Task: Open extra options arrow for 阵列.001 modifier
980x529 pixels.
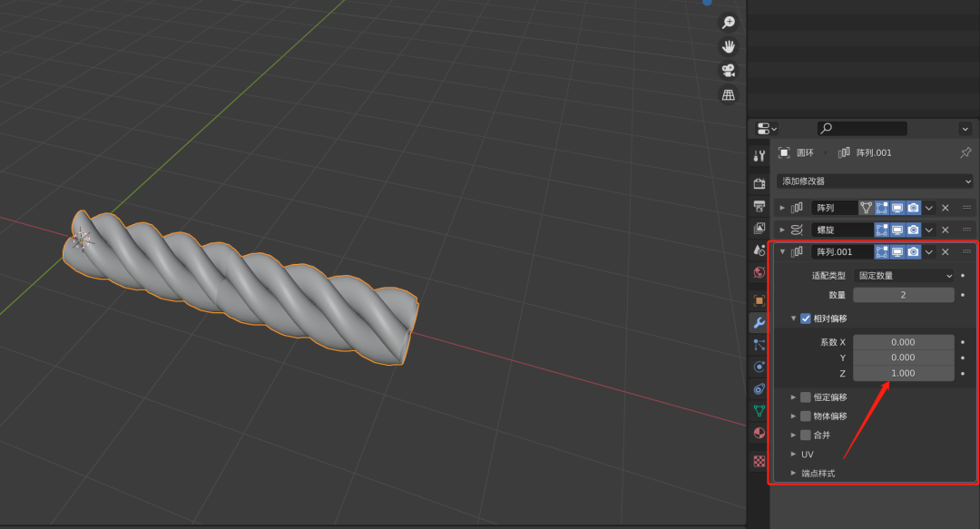Action: pos(929,251)
